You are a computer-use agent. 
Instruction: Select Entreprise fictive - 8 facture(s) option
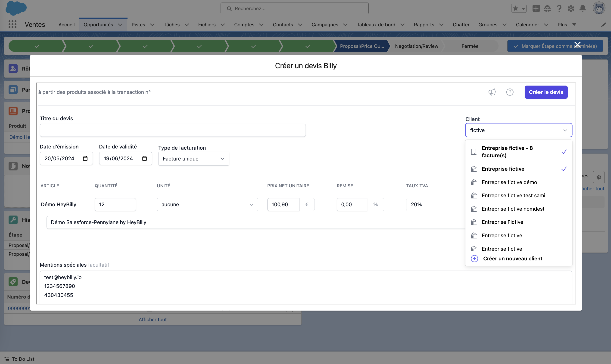507,151
